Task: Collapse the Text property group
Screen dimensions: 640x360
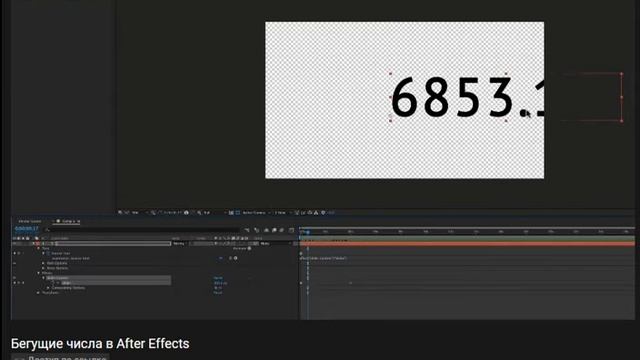Action: 38,248
